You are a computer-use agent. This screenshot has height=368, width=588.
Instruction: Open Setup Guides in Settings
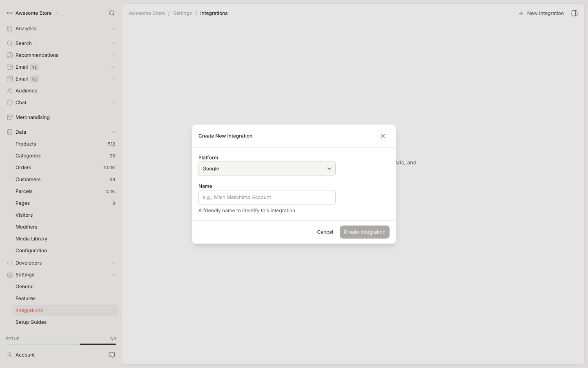click(65, 322)
